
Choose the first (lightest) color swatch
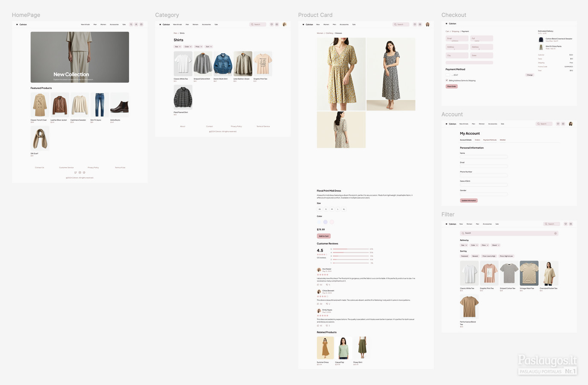point(319,222)
